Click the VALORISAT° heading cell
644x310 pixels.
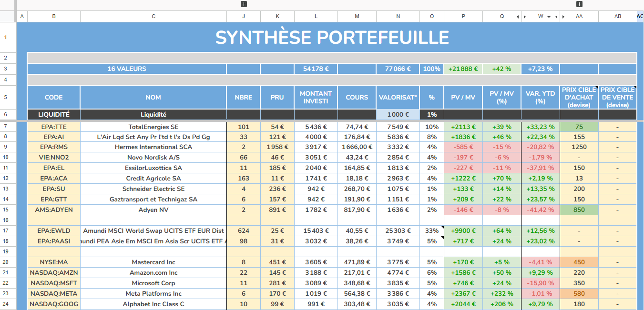tap(398, 97)
